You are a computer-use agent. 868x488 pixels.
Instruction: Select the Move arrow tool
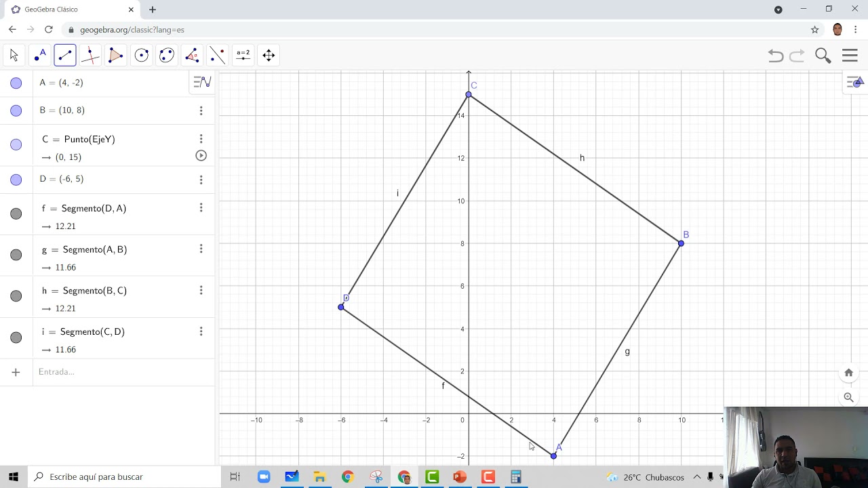click(14, 56)
